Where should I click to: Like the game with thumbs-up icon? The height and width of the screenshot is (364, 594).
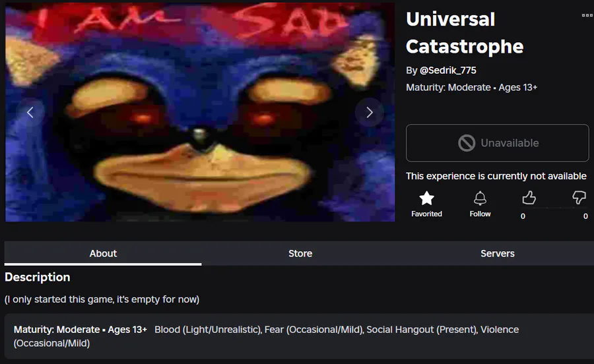(529, 198)
